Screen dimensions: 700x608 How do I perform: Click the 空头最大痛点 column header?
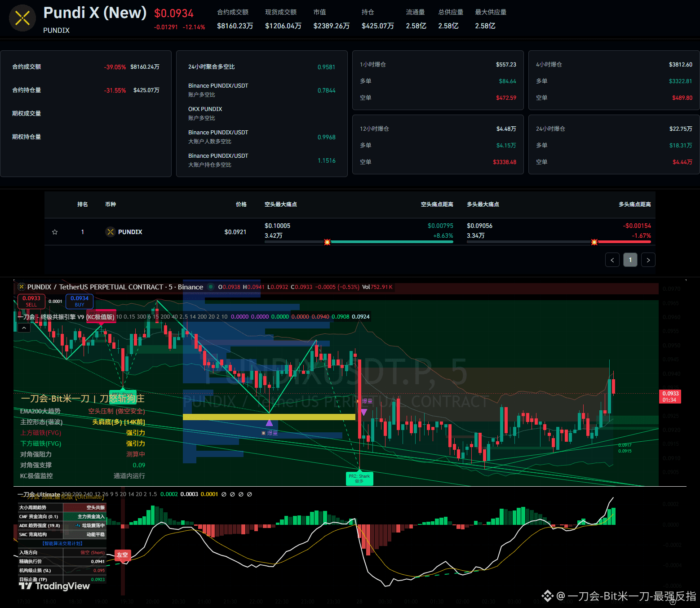click(x=281, y=204)
